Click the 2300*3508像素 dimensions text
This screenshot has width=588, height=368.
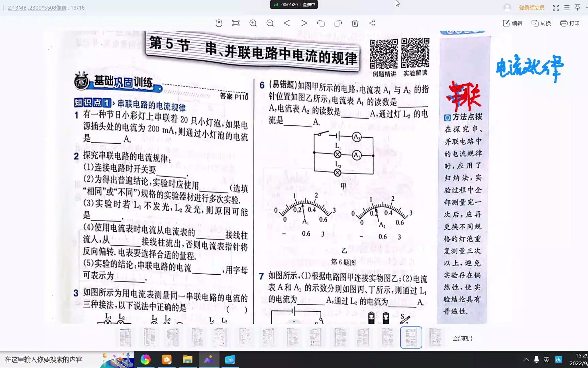(x=48, y=7)
